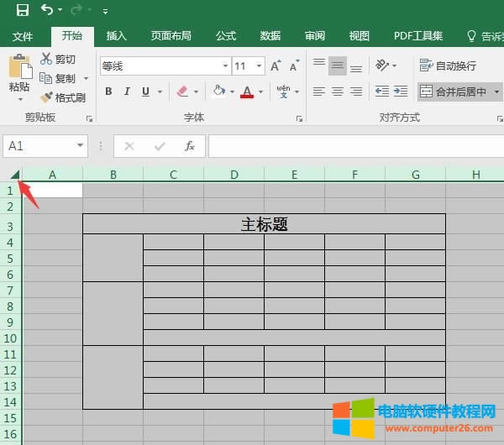This screenshot has height=445, width=504.
Task: Toggle Italic formatting
Action: [127, 92]
